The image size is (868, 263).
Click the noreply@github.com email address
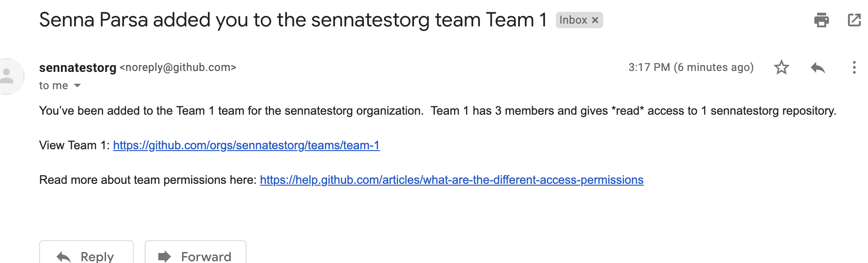(178, 67)
